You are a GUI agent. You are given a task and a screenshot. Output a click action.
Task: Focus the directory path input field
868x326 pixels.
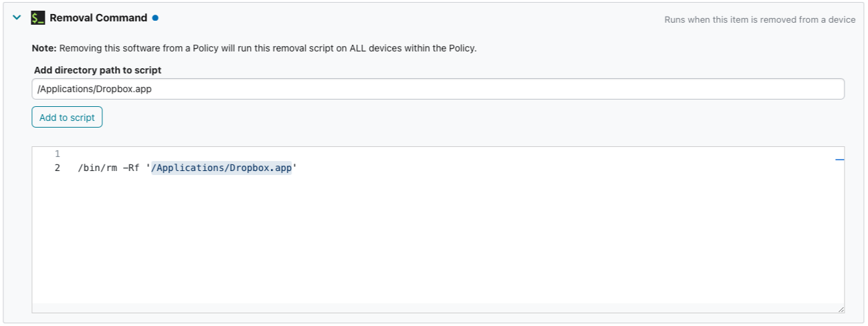click(438, 89)
